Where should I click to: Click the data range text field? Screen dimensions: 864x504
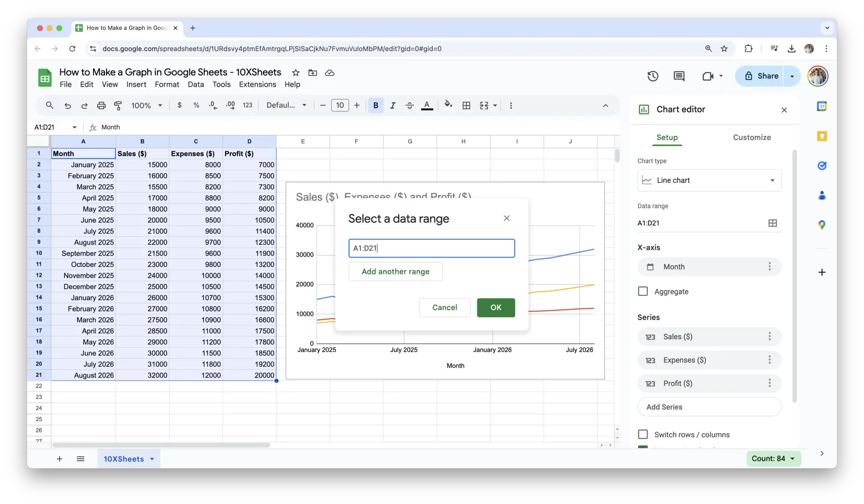coord(431,248)
